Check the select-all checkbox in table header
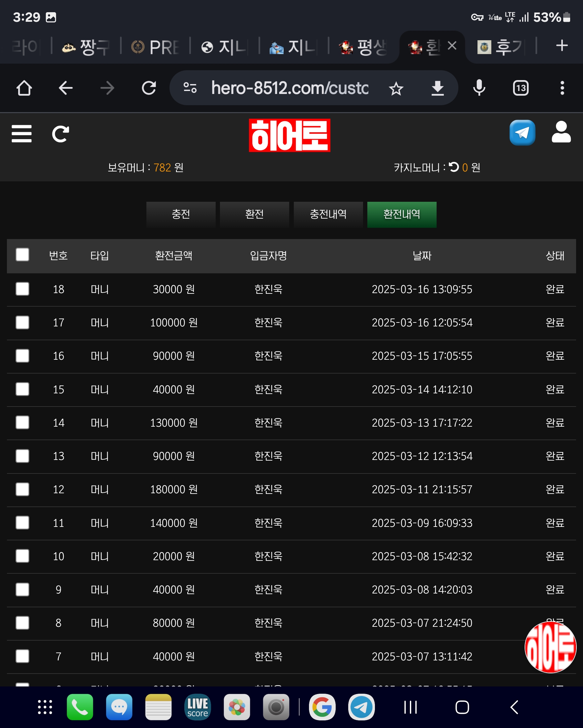The image size is (583, 728). click(22, 255)
